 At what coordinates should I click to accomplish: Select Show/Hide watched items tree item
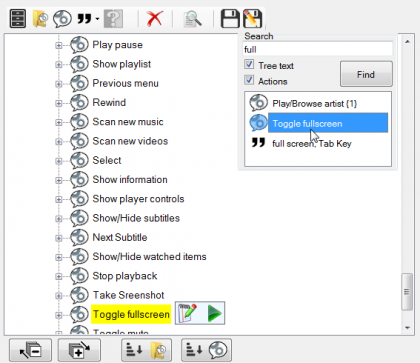click(149, 257)
